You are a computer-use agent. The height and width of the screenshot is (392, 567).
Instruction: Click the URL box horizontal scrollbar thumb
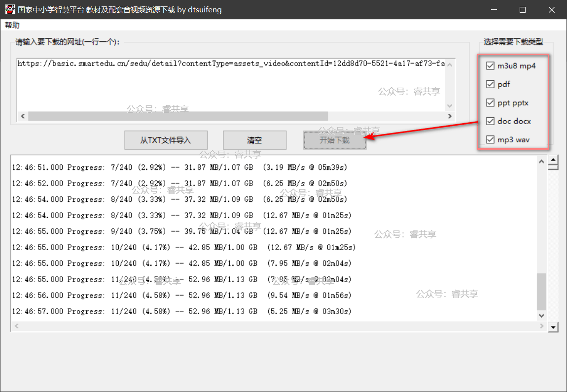178,116
